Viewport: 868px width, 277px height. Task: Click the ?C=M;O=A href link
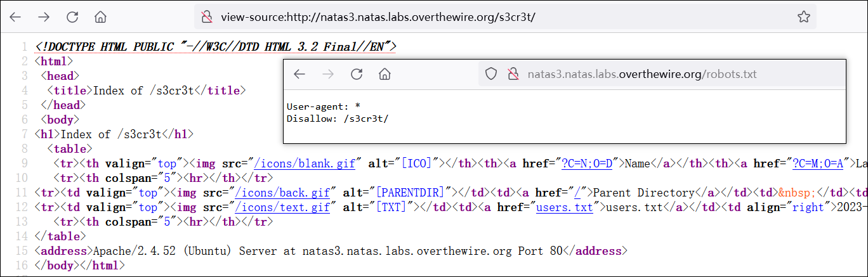(x=817, y=164)
